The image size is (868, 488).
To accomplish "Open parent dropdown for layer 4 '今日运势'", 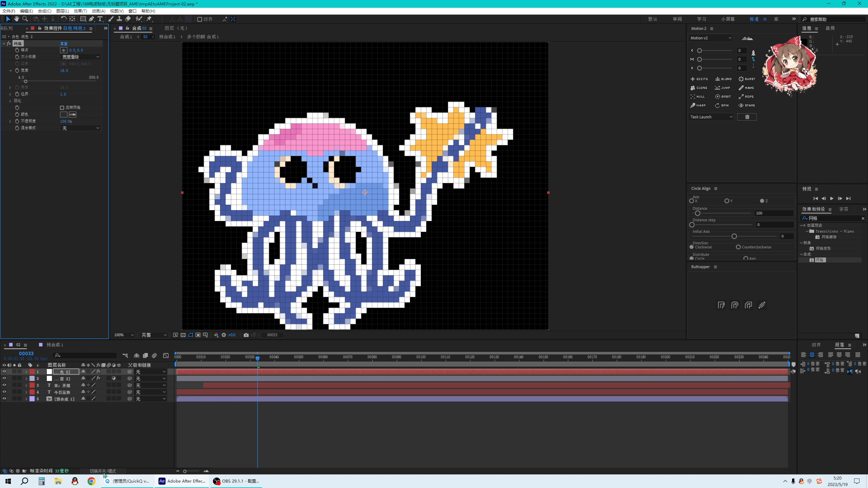I will tap(151, 392).
